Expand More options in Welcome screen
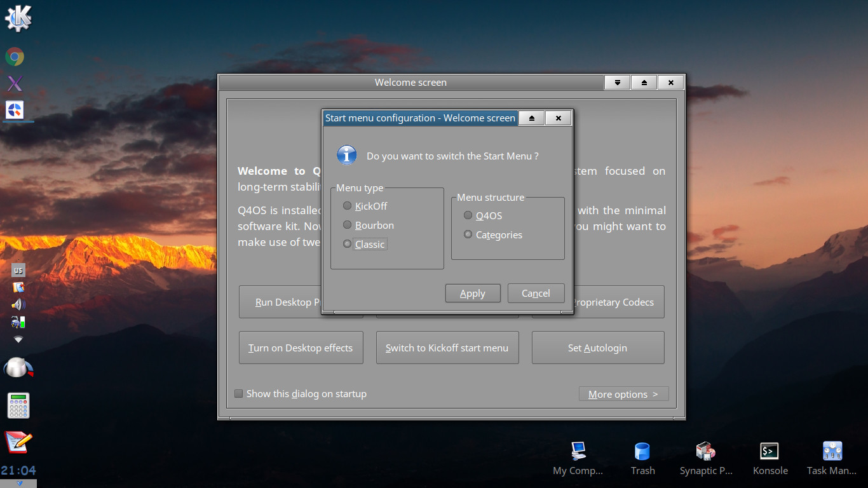The width and height of the screenshot is (868, 488). [x=623, y=394]
